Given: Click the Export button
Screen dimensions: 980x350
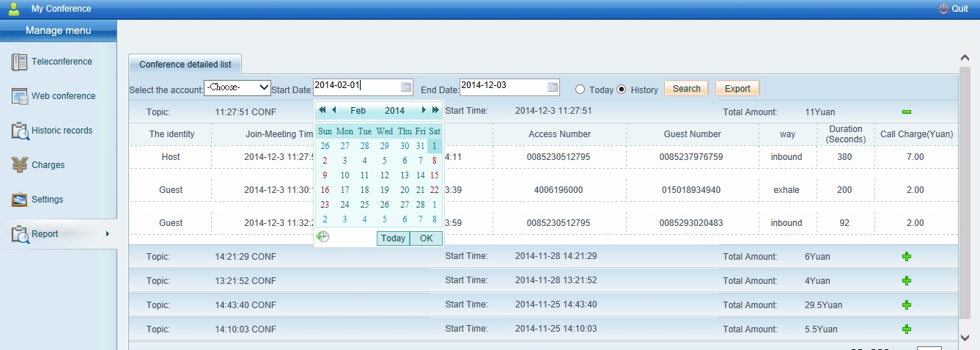Looking at the screenshot, I should coord(737,89).
